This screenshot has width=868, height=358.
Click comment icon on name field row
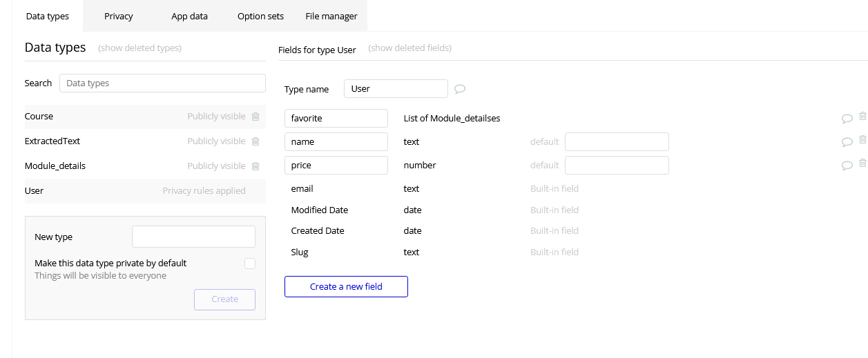[847, 142]
